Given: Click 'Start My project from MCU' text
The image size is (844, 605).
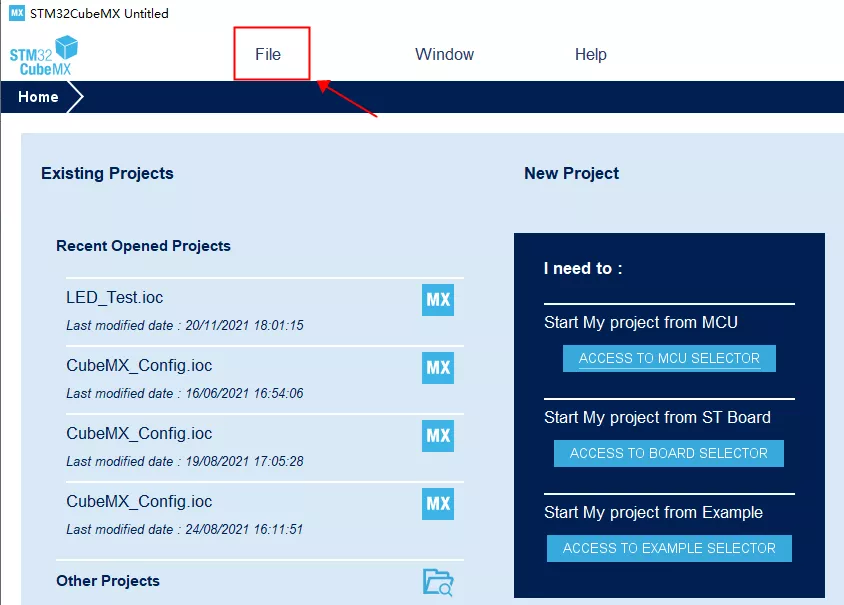Looking at the screenshot, I should pos(641,322).
